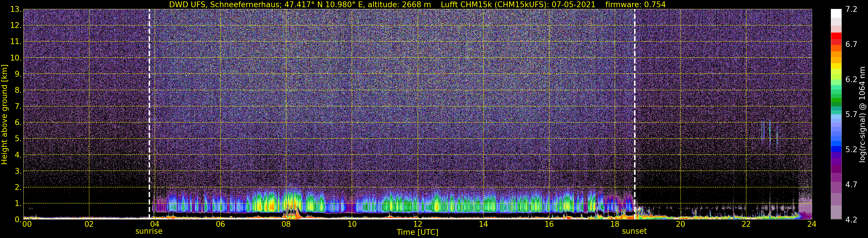The image size is (868, 238).
Task: Click the white top segment of the colorbar
Action: pyautogui.click(x=836, y=13)
